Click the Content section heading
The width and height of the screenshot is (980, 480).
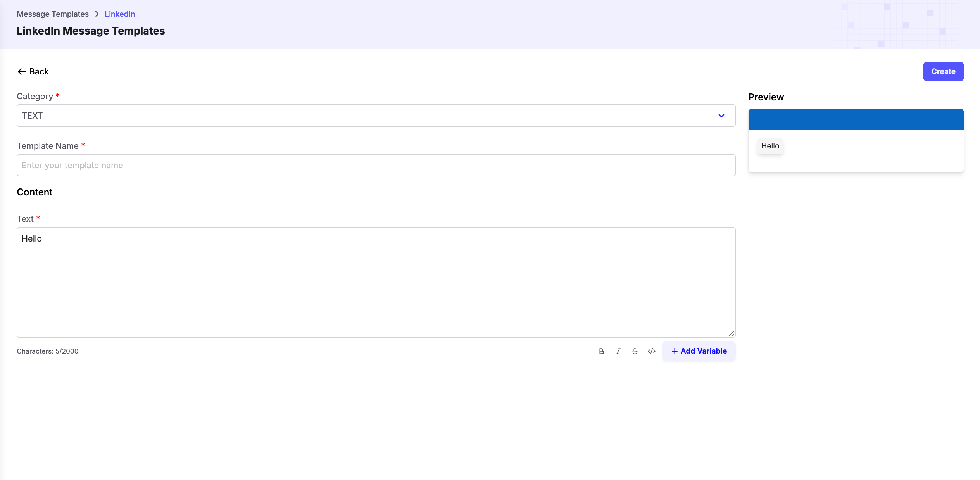[35, 192]
